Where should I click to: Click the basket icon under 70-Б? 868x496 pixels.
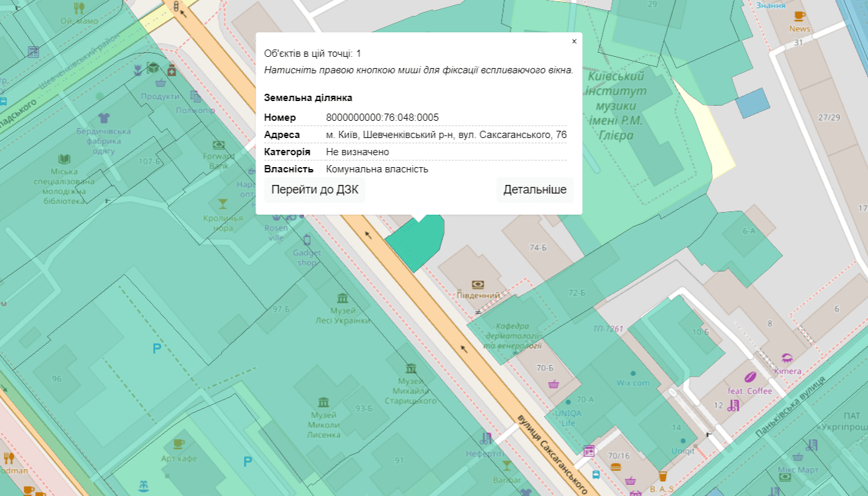click(554, 384)
